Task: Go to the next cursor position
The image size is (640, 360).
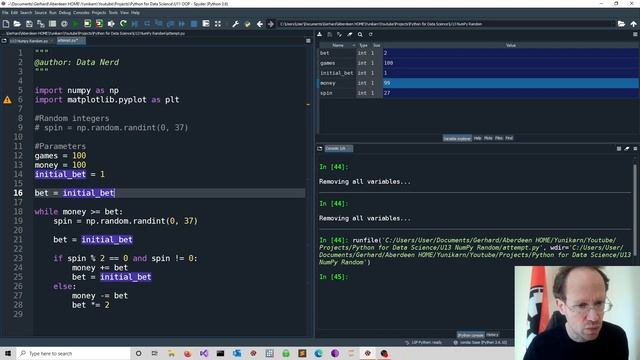Action: (x=271, y=24)
